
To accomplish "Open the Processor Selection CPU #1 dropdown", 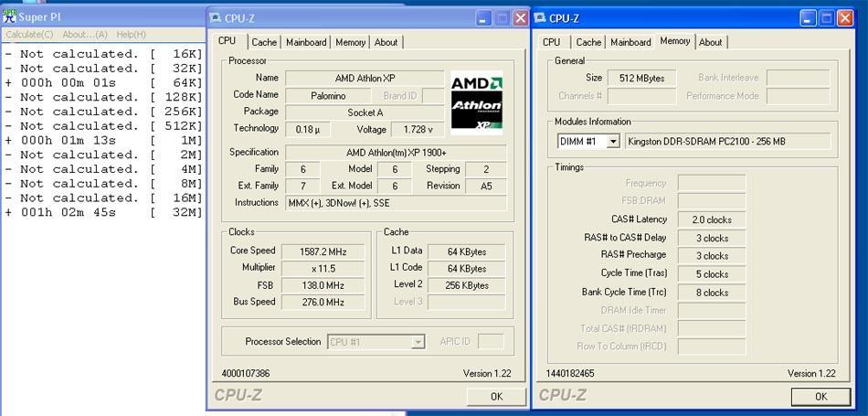I will (418, 342).
